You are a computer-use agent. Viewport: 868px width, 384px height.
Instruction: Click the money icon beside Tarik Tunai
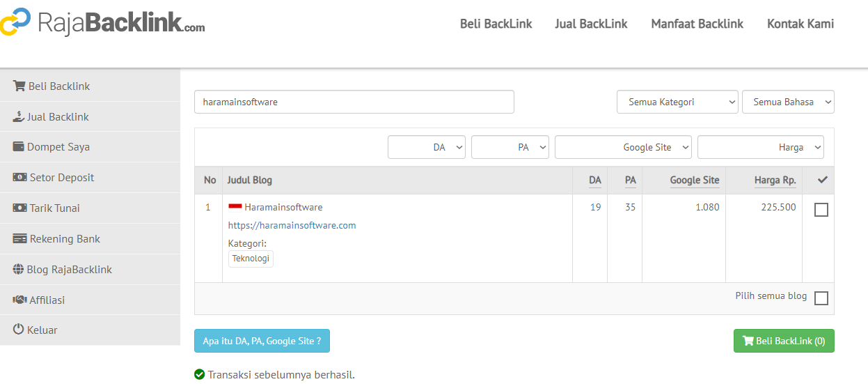tap(19, 208)
